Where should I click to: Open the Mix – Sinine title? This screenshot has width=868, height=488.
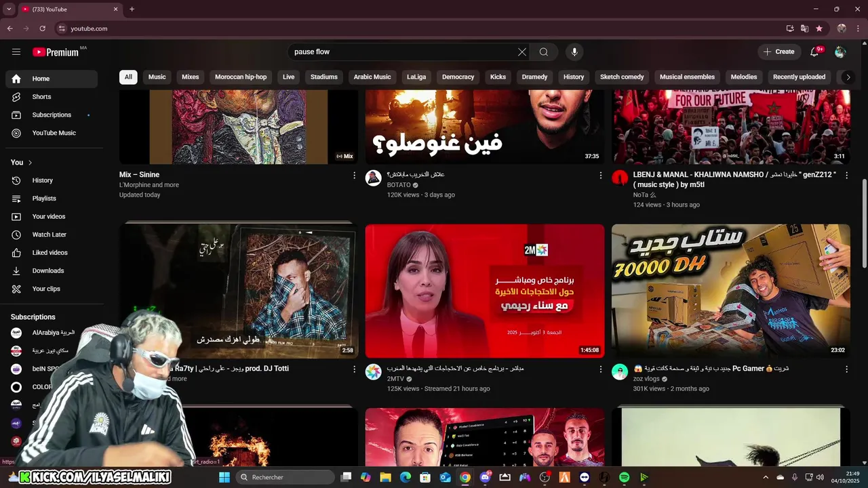pos(139,175)
